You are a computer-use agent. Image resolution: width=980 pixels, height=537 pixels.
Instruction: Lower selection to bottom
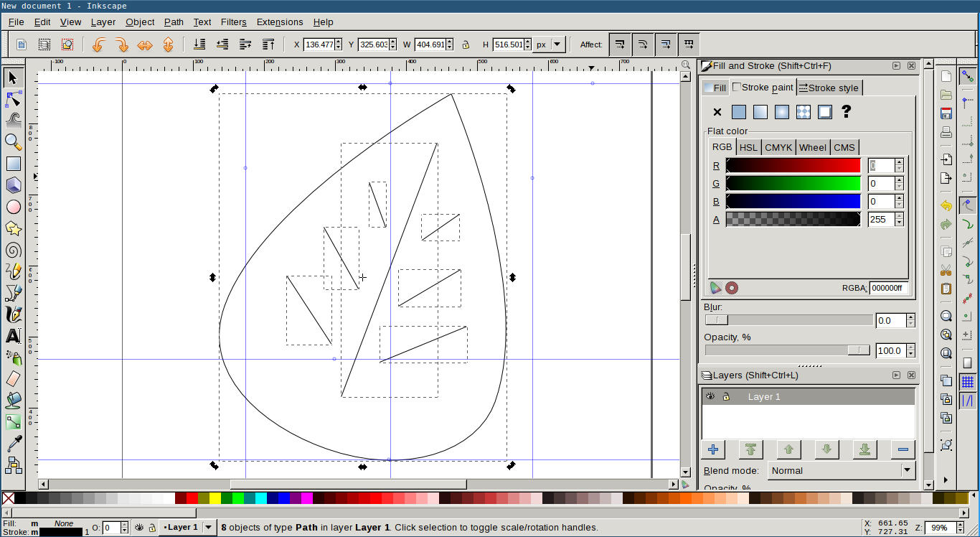[x=199, y=45]
